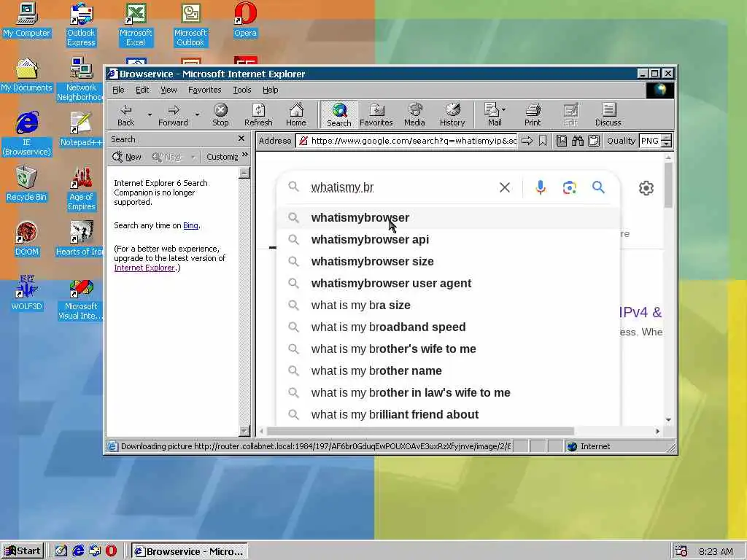Close the Search companion pane

click(241, 139)
